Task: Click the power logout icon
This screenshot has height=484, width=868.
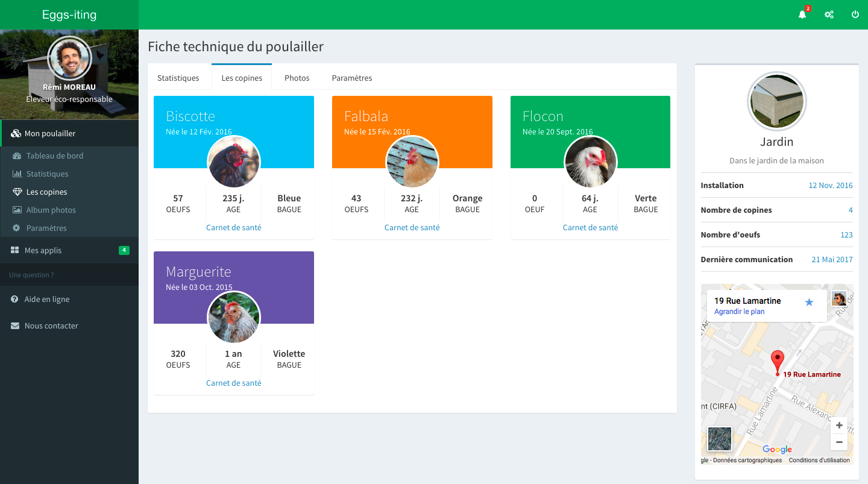Action: click(x=855, y=15)
